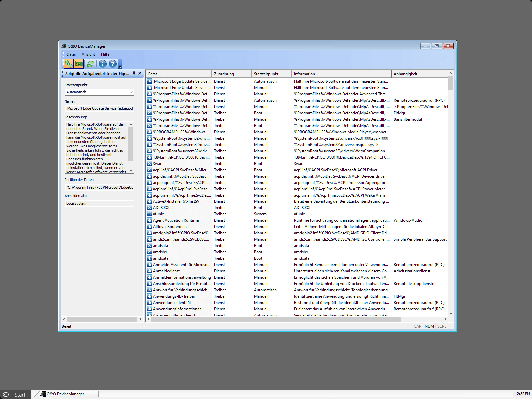Click the Basisfiltermodul dependency cell

[408, 119]
